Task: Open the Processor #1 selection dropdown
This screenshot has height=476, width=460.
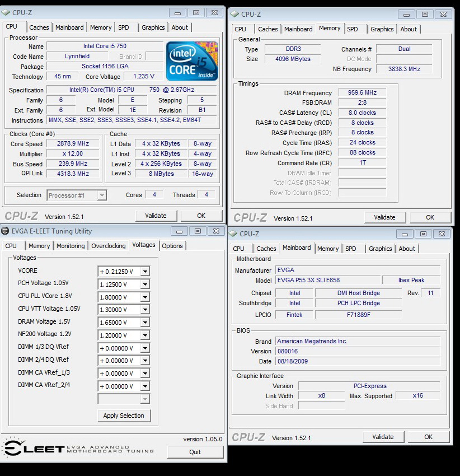Action: 102,195
